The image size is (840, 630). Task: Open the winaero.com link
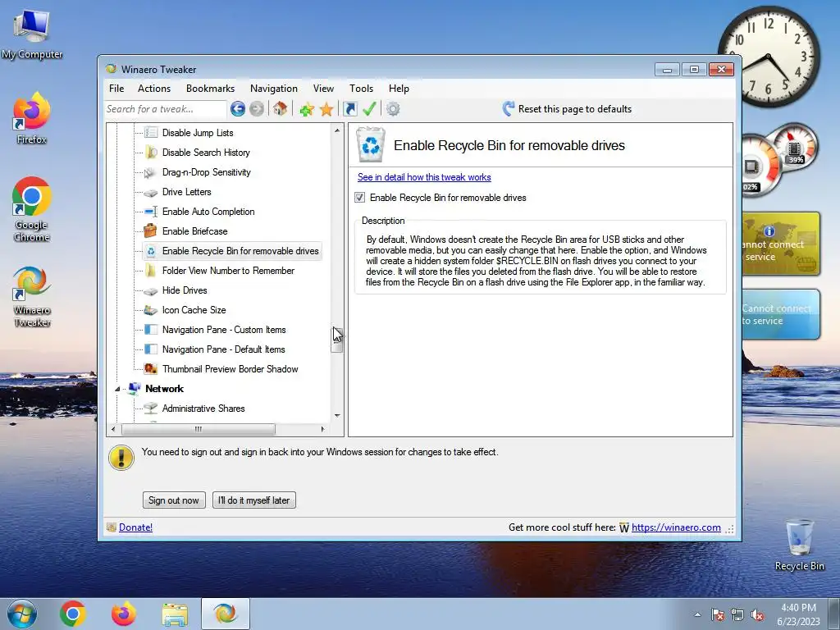676,527
